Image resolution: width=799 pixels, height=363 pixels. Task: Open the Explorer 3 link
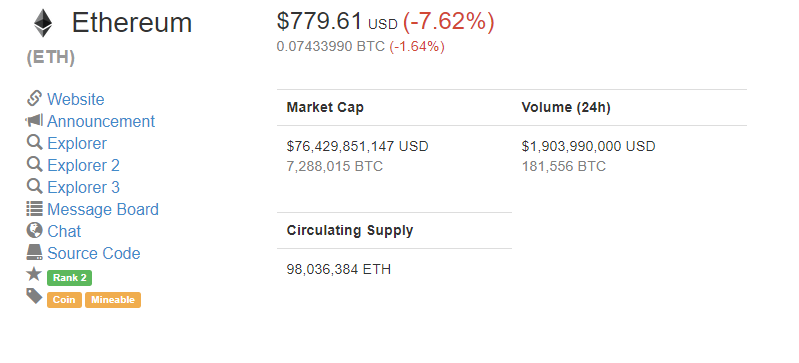click(84, 187)
